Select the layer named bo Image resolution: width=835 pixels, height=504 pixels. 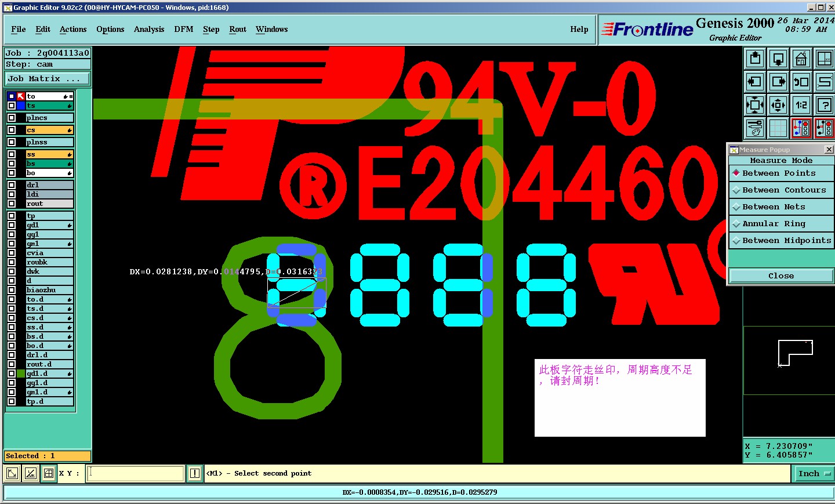(x=50, y=173)
